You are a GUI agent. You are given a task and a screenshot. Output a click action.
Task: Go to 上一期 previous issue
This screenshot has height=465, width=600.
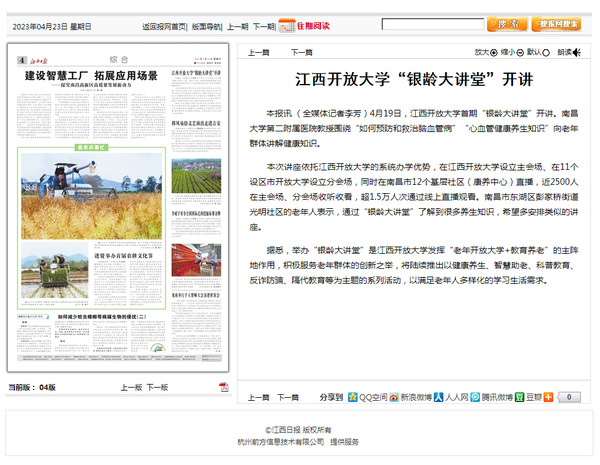click(x=237, y=26)
